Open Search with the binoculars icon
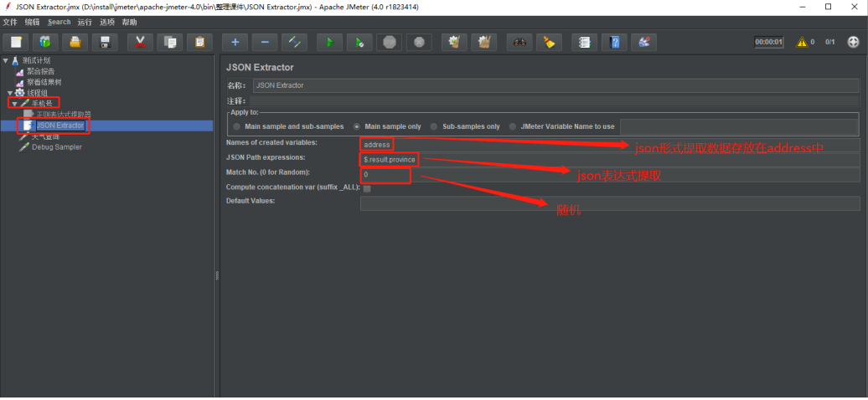868x400 pixels. point(519,42)
